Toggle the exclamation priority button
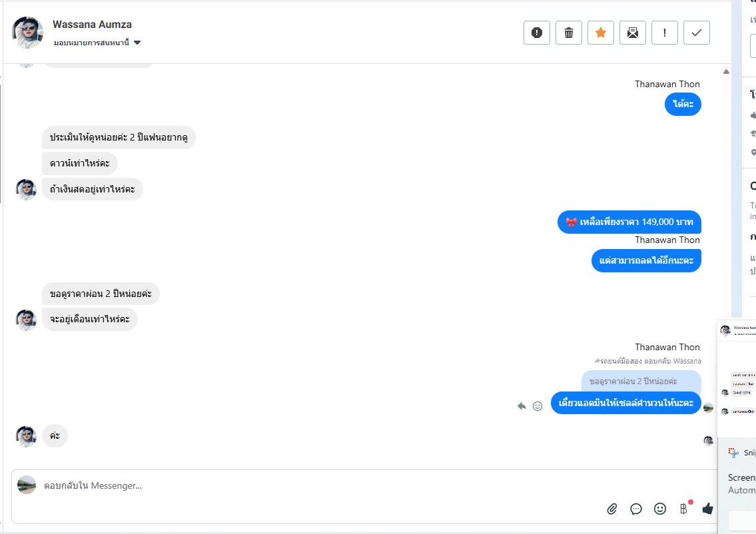Image resolution: width=756 pixels, height=534 pixels. [665, 33]
